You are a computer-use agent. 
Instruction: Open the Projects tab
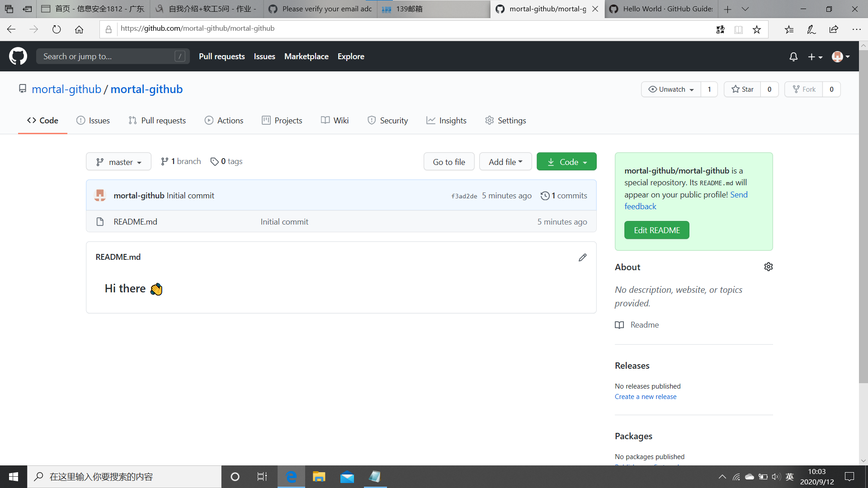[x=282, y=121]
